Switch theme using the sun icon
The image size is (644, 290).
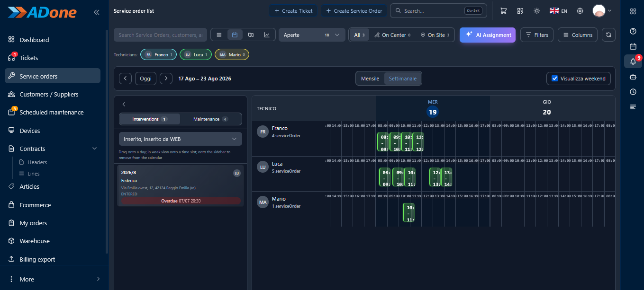[537, 11]
